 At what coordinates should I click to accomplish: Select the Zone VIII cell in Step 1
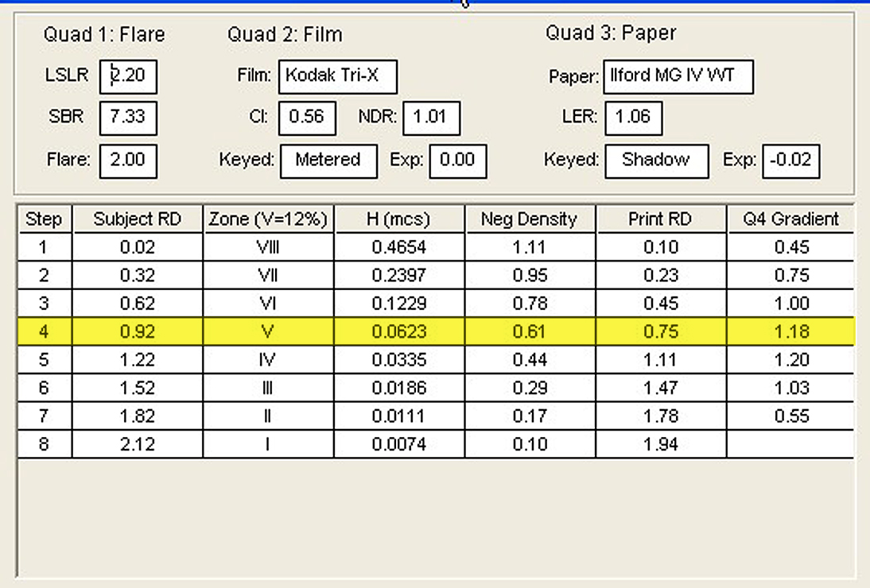(x=268, y=247)
